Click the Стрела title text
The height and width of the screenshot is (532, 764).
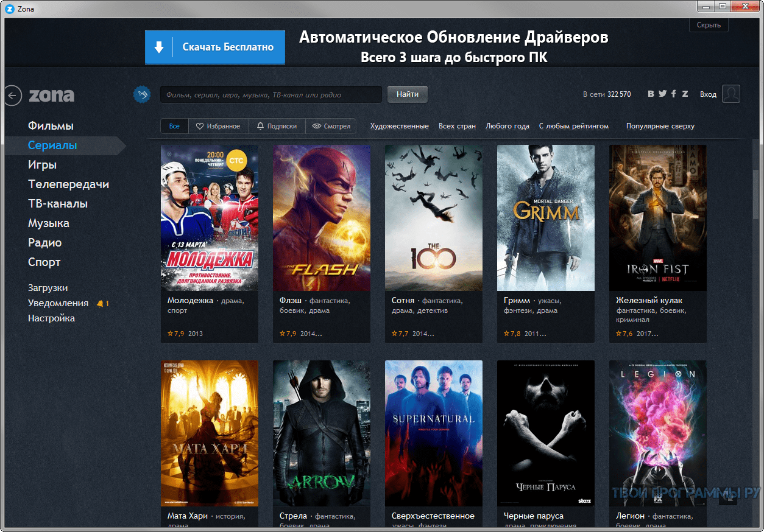[293, 516]
